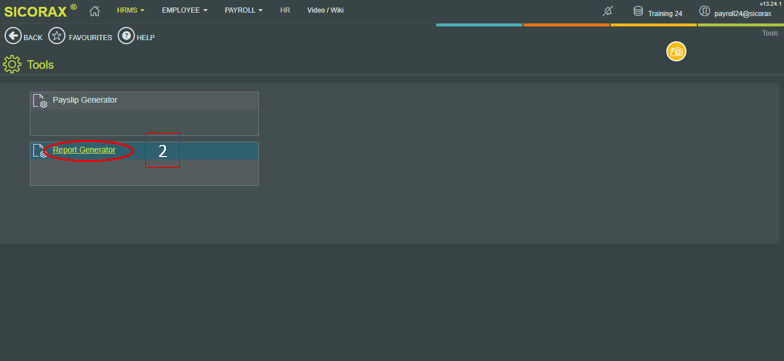Click the Report Generator document icon
This screenshot has width=784, height=361.
pos(40,150)
